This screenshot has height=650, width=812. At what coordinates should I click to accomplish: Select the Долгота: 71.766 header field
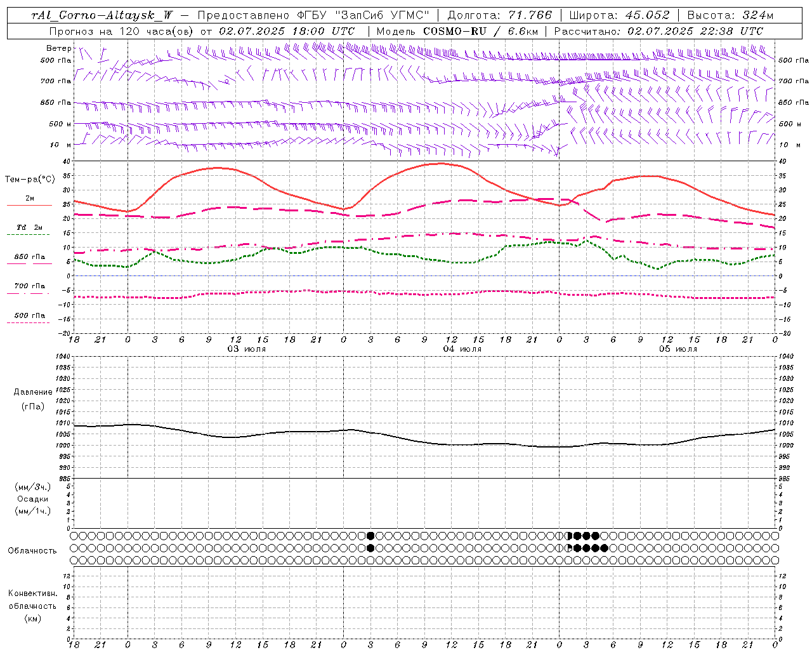point(500,15)
